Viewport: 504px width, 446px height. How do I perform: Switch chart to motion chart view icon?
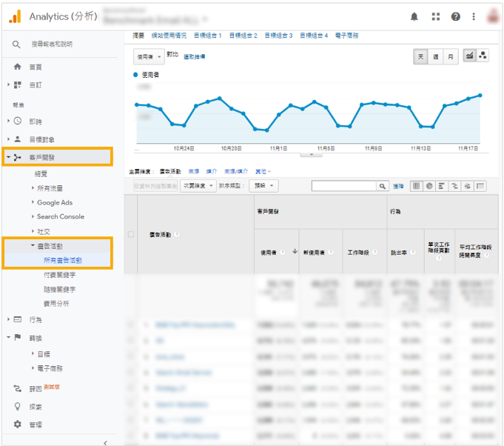click(483, 56)
